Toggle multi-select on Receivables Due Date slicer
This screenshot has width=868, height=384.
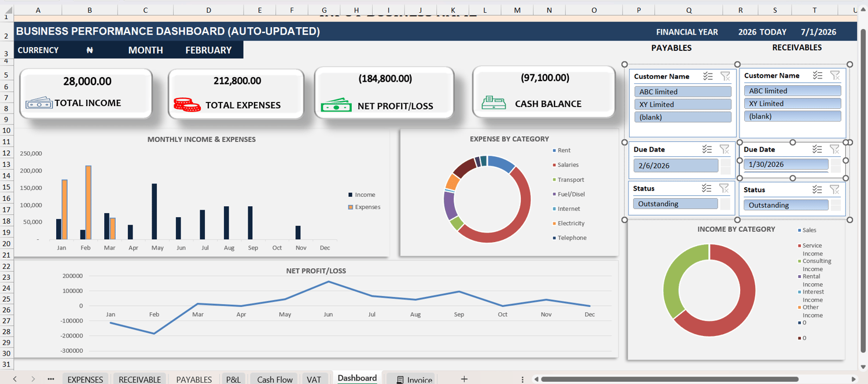coord(817,149)
